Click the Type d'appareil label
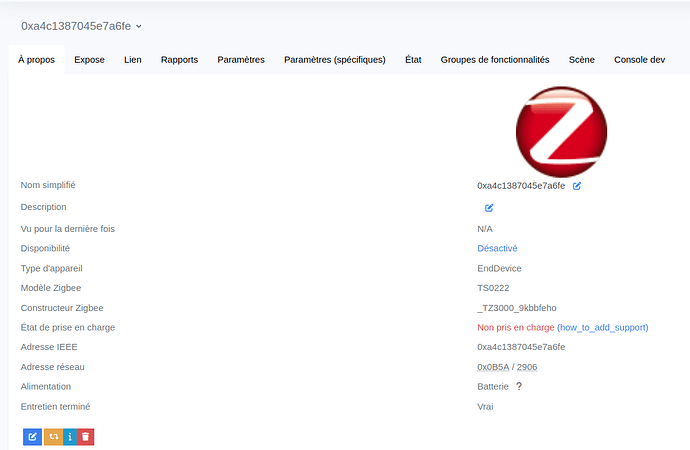This screenshot has width=690, height=450. (x=51, y=268)
